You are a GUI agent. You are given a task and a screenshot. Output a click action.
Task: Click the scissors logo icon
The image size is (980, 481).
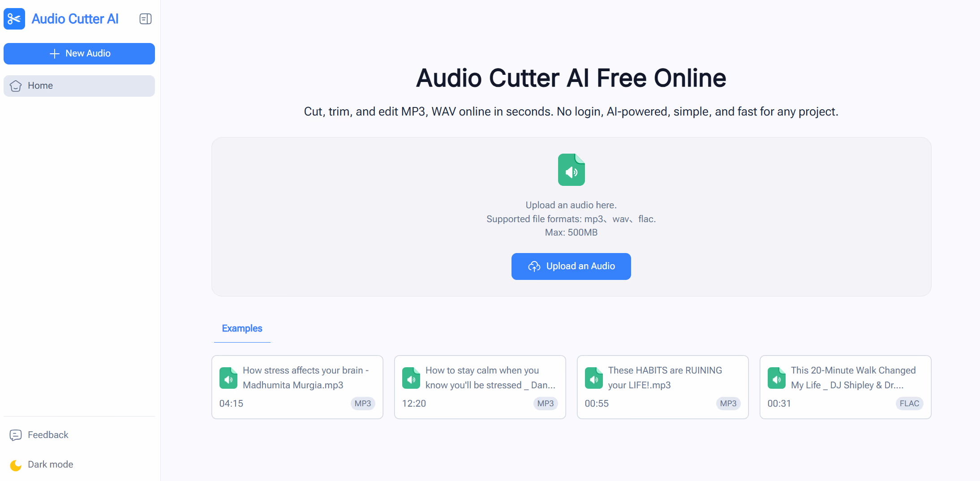coord(14,19)
